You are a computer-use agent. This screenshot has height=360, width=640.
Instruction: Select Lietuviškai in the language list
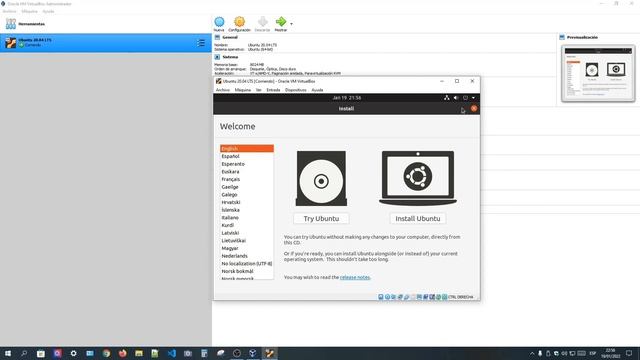247,241
